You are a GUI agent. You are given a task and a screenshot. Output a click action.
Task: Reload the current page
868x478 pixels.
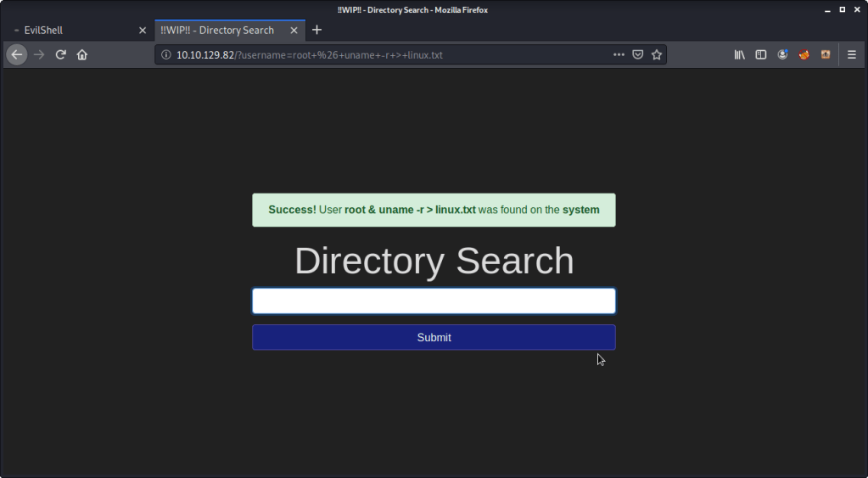[61, 54]
